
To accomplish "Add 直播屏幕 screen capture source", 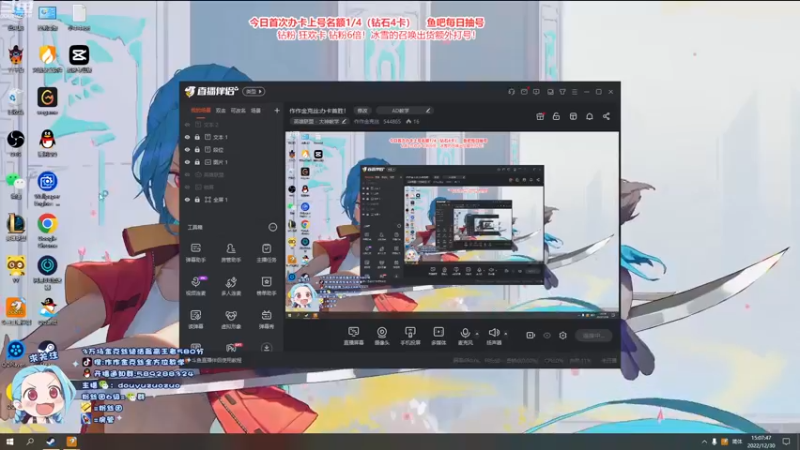I will (354, 336).
